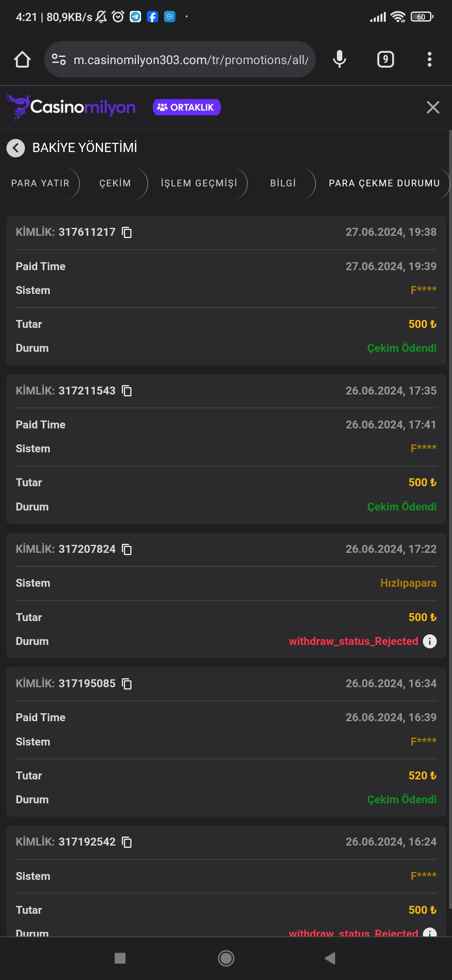Select the PARA YATIR tab
The height and width of the screenshot is (980, 452).
click(x=41, y=183)
